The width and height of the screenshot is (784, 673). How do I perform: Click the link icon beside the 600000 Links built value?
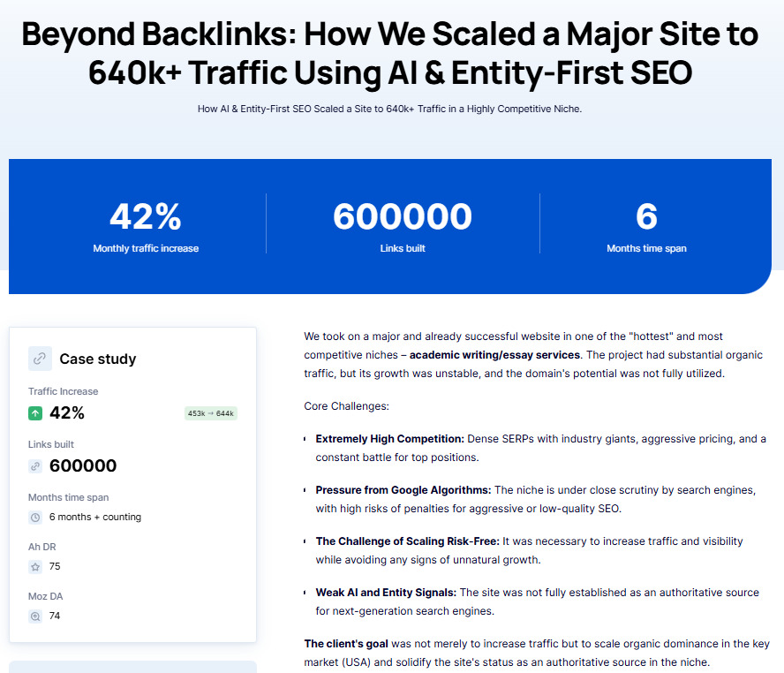click(x=34, y=466)
